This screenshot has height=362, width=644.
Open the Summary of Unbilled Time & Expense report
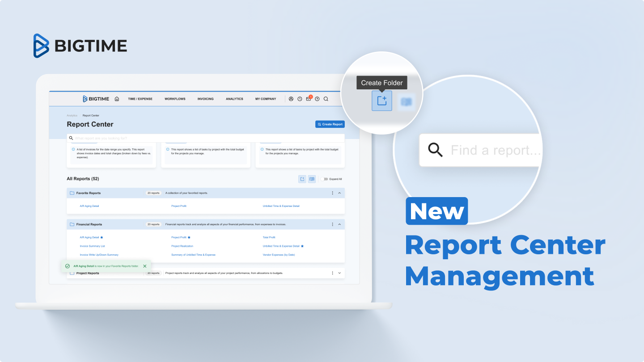193,255
